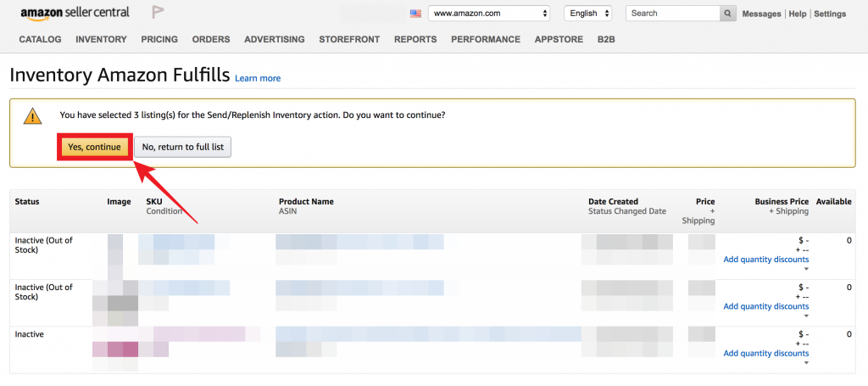This screenshot has width=868, height=386.
Task: Expand second row quantity discounts arrow
Action: pyautogui.click(x=806, y=316)
